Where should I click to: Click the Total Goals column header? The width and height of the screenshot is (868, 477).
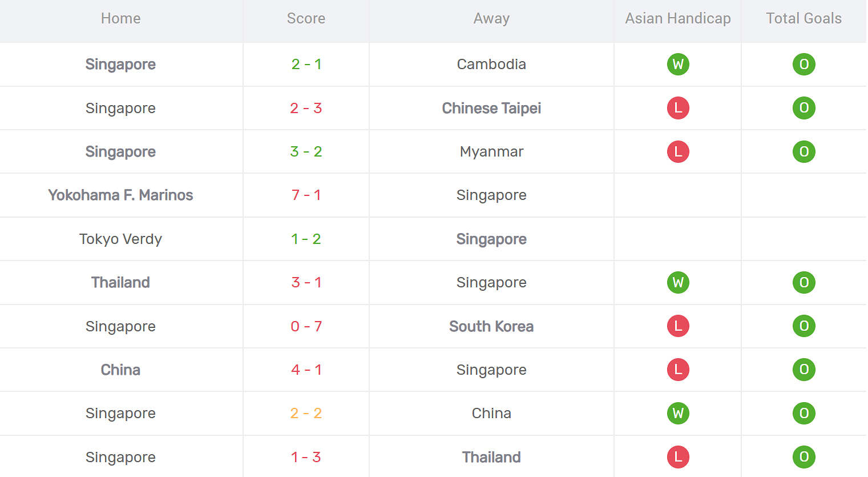[x=804, y=18]
